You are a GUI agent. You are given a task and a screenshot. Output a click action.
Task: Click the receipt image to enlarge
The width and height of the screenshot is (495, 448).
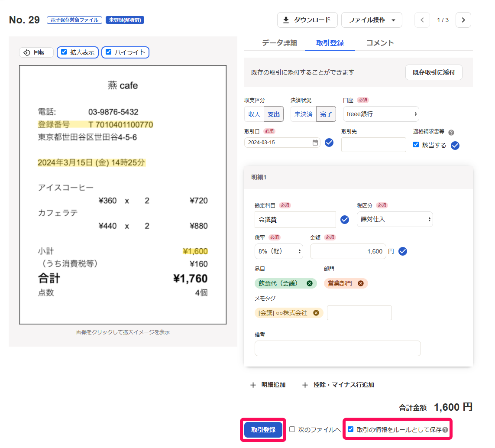pyautogui.click(x=123, y=195)
